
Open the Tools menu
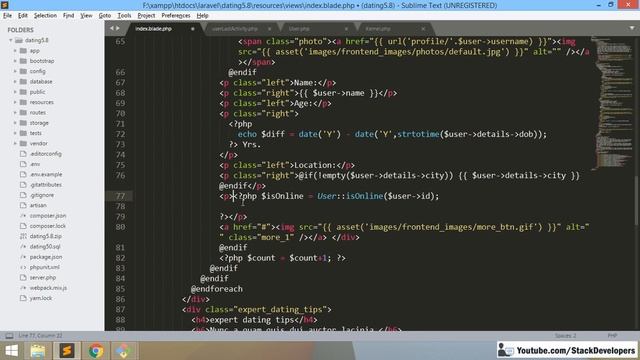click(124, 16)
